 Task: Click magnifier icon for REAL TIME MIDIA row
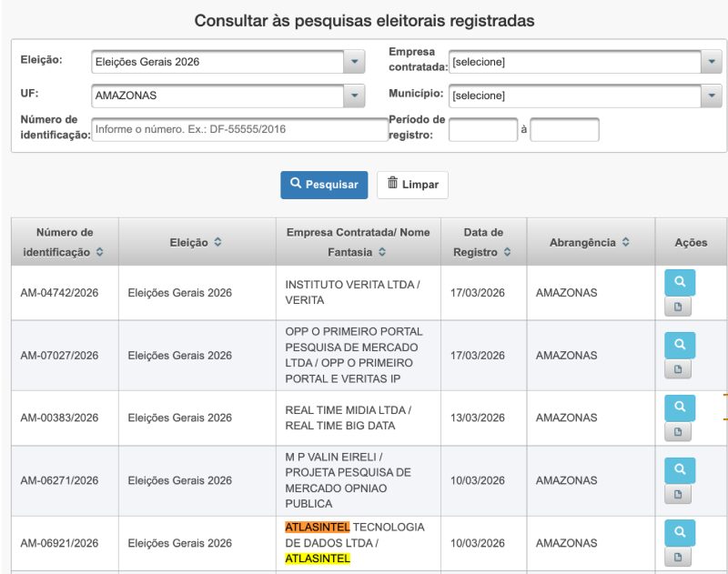[x=679, y=408]
